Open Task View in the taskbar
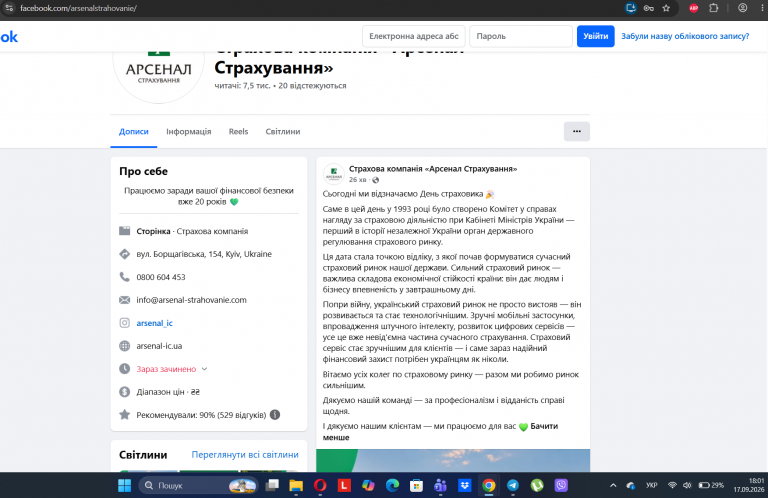The width and height of the screenshot is (768, 498). 272,485
